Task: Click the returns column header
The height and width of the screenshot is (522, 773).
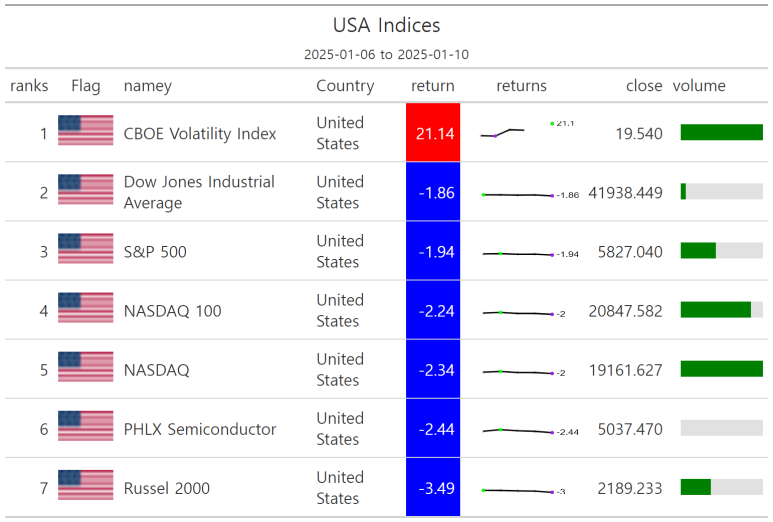Action: pyautogui.click(x=522, y=86)
